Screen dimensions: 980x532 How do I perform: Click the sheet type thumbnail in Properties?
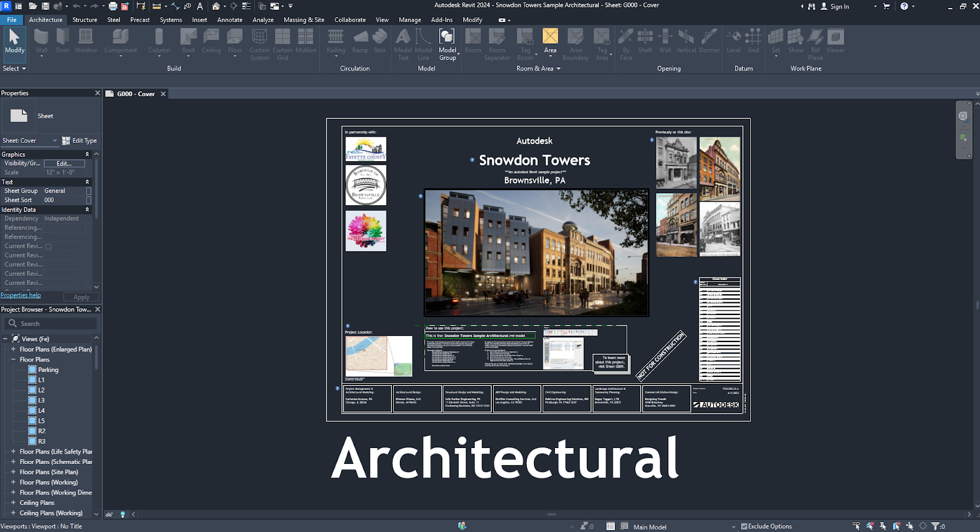click(x=19, y=116)
